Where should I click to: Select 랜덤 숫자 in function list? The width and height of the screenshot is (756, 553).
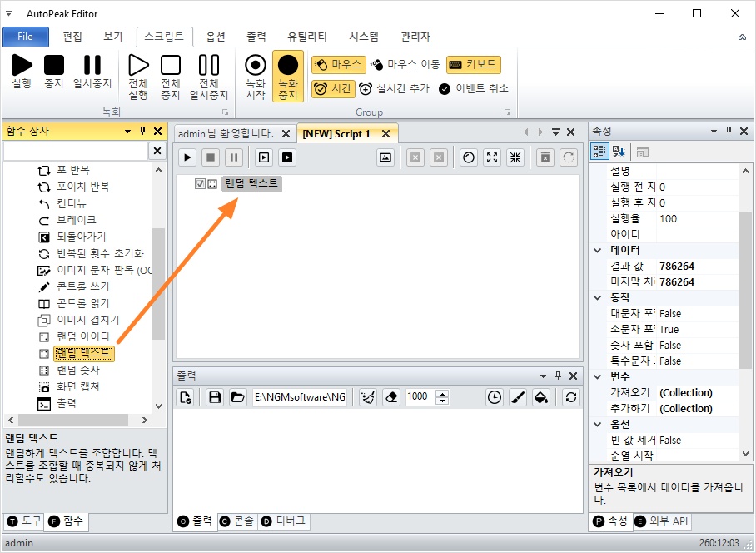tap(78, 370)
